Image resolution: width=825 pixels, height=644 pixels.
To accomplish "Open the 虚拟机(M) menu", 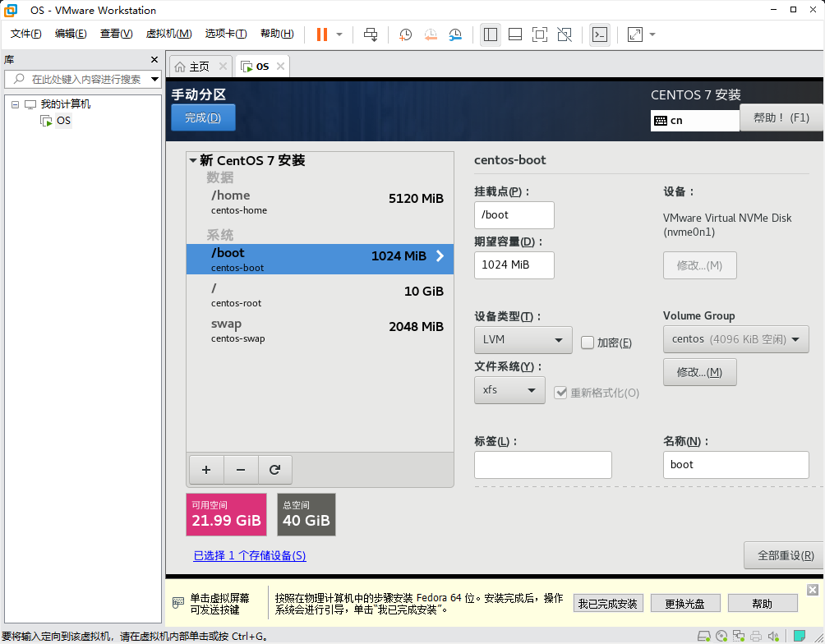I will point(168,34).
